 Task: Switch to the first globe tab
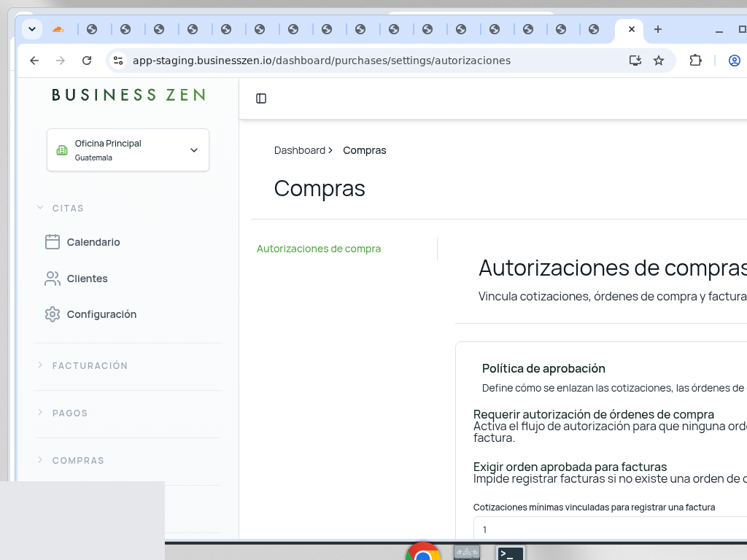pos(92,29)
